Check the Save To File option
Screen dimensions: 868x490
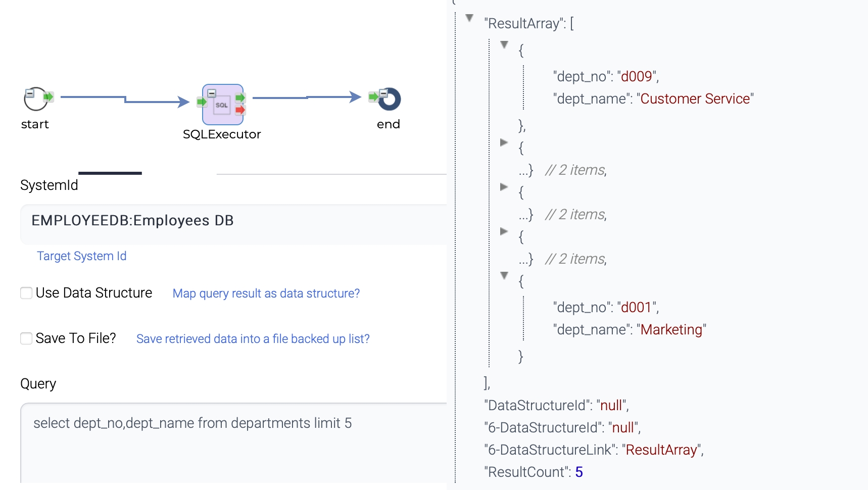26,338
